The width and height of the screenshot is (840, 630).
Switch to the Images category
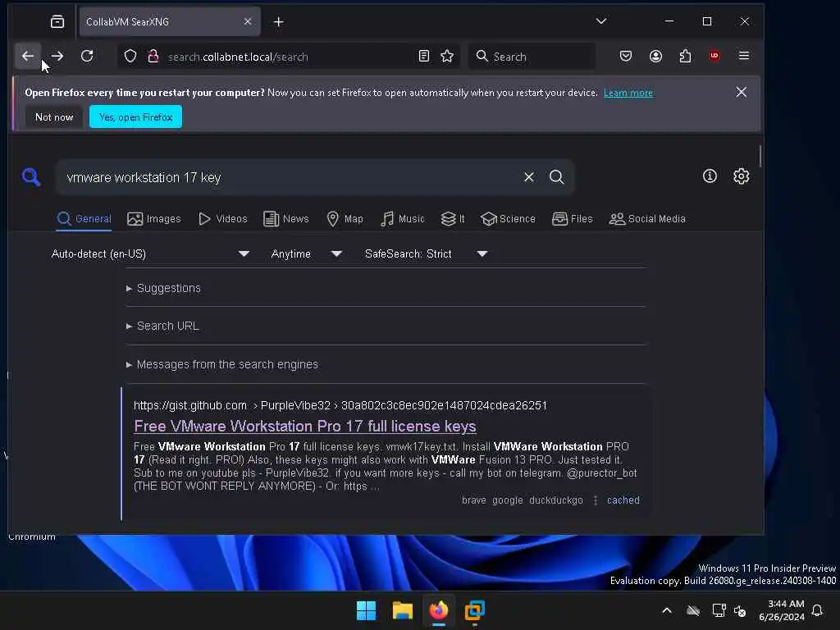click(x=154, y=218)
